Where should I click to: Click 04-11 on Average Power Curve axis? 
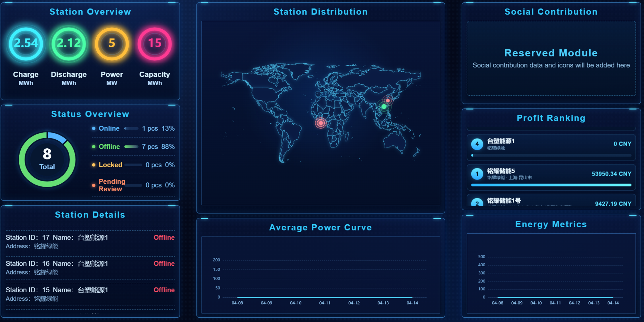(x=325, y=303)
